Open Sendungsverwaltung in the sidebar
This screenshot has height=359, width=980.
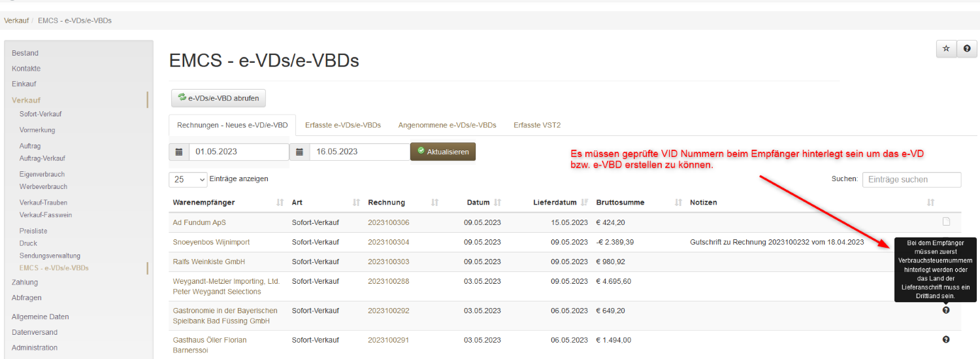point(50,256)
